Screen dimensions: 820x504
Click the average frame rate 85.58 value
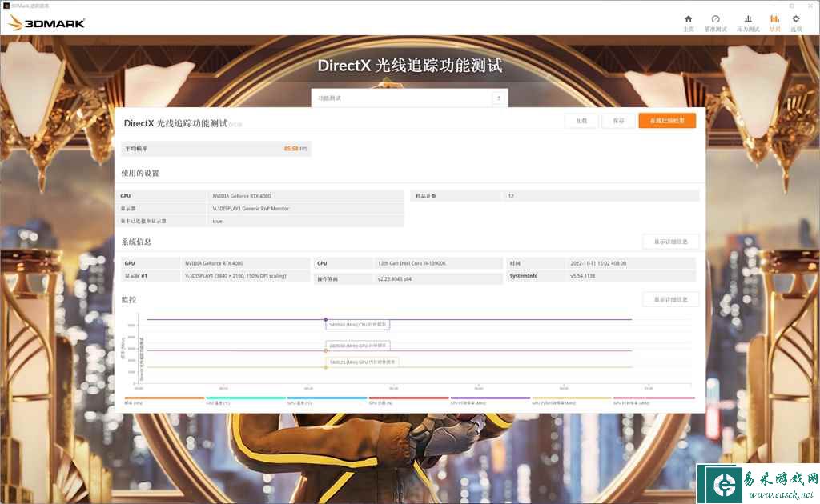(x=291, y=149)
